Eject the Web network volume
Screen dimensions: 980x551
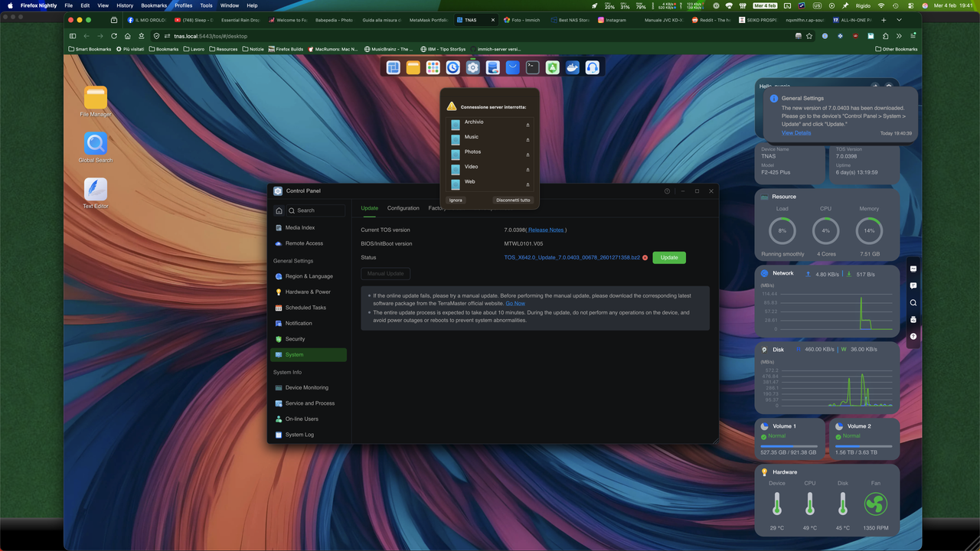pyautogui.click(x=528, y=184)
